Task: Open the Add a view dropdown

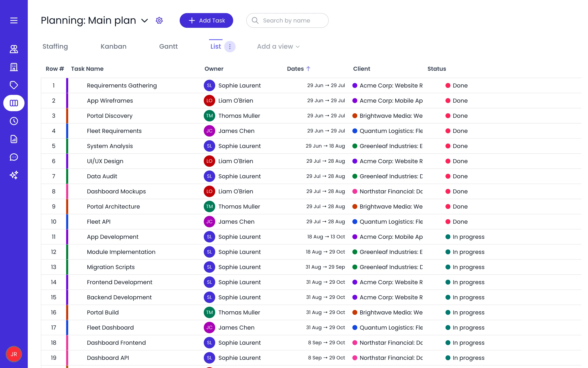Action: click(x=278, y=46)
